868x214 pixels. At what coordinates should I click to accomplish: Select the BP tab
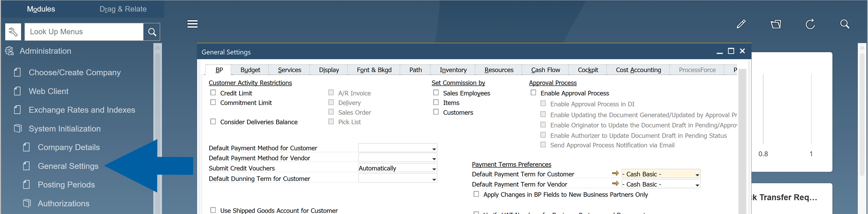[219, 70]
